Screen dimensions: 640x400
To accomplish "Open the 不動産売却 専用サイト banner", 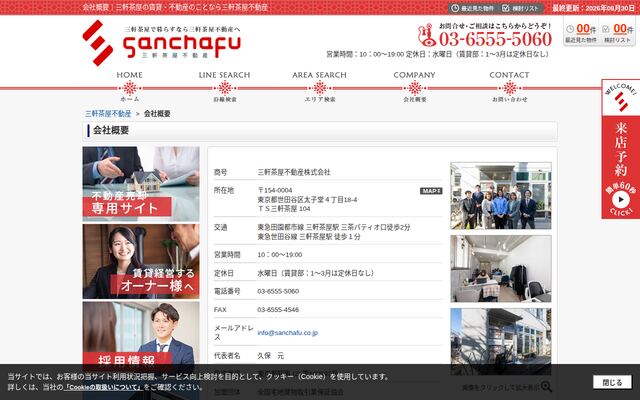I will pos(141,184).
